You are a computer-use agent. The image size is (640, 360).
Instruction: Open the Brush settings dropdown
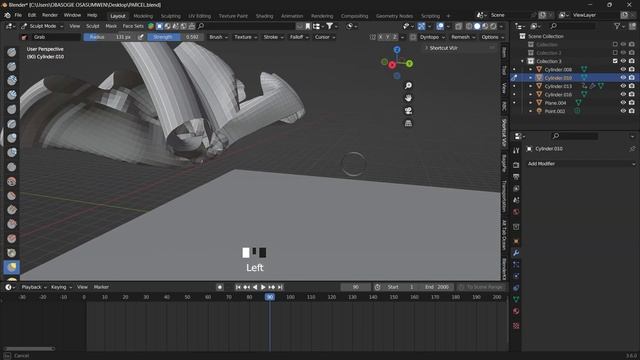(x=218, y=37)
